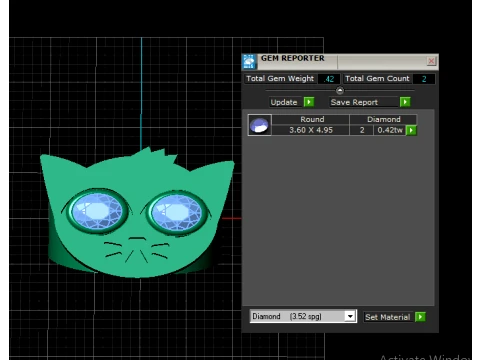Click the Total Gem Weight value .42
The width and height of the screenshot is (480, 360).
coord(329,79)
